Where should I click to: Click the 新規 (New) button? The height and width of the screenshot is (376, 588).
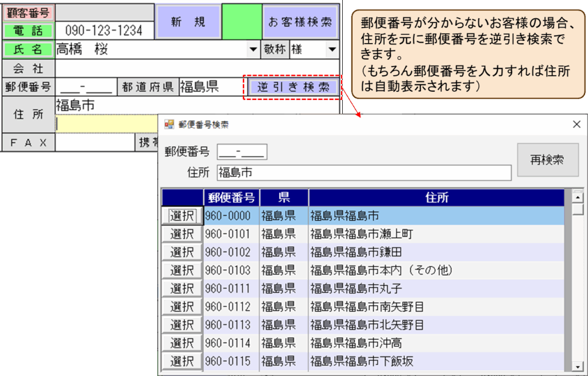pyautogui.click(x=188, y=22)
